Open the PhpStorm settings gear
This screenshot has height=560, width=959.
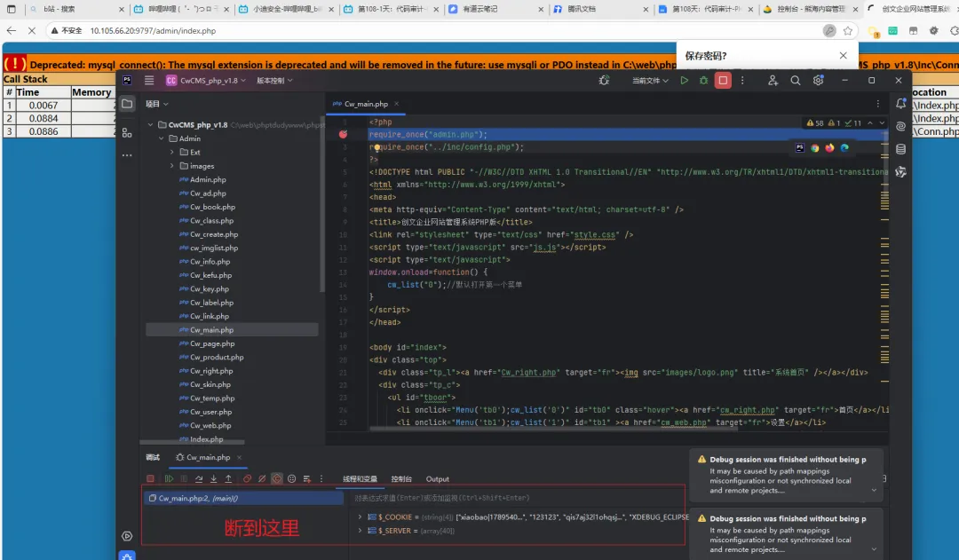[x=818, y=80]
